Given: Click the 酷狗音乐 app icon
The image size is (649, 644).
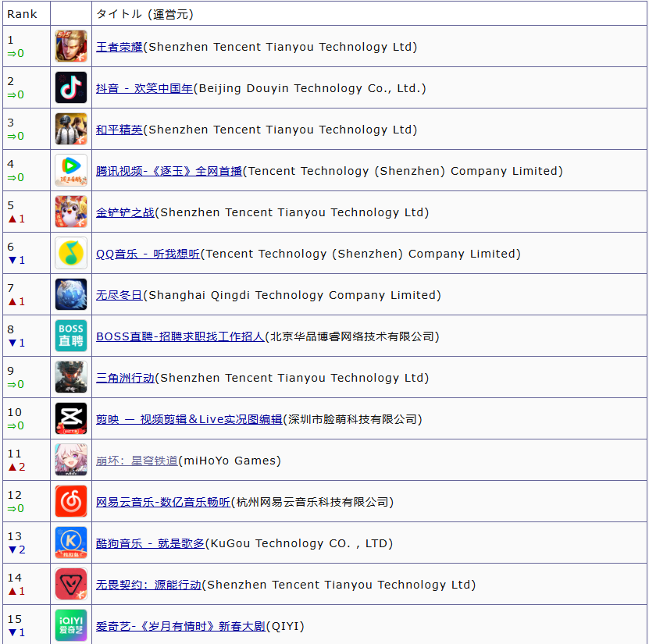Looking at the screenshot, I should click(x=71, y=543).
